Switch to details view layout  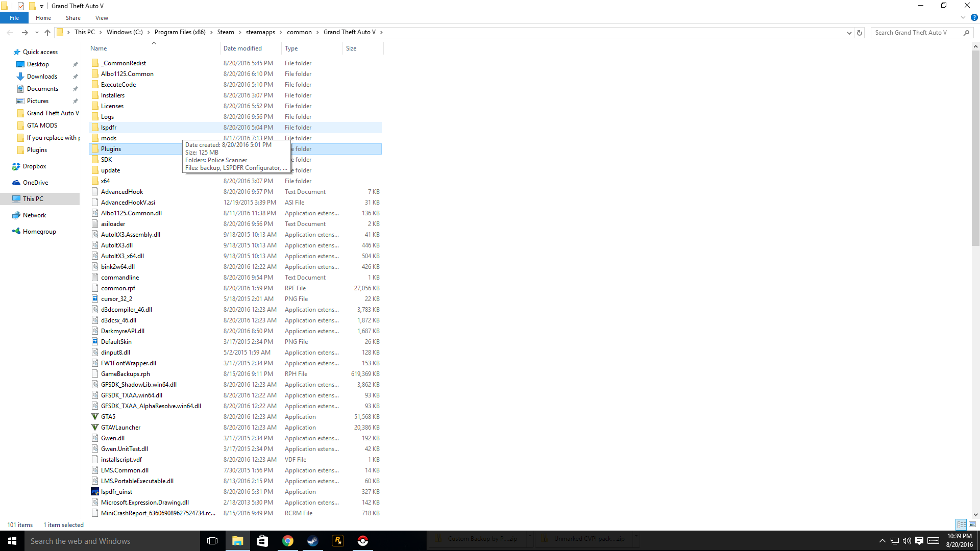coord(961,524)
